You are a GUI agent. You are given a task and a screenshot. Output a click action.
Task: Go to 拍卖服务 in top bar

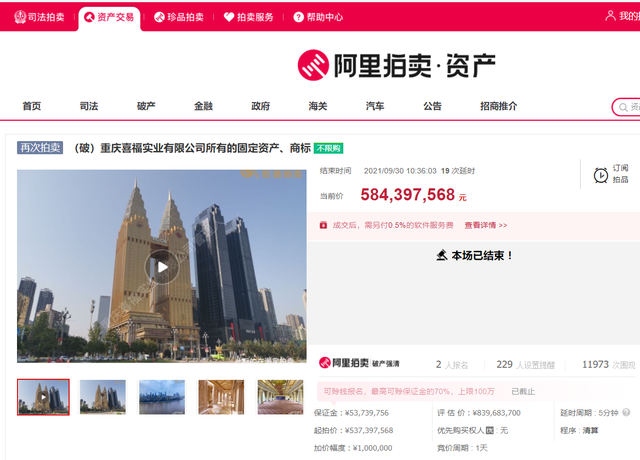[249, 17]
